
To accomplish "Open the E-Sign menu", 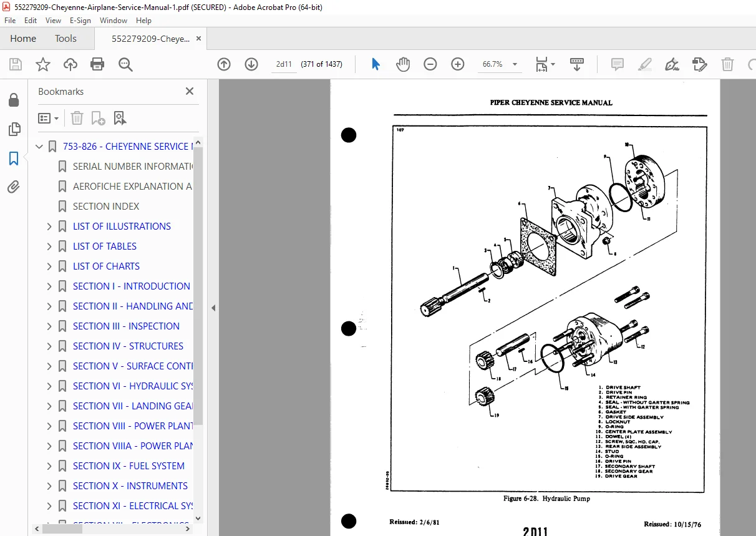I will (x=80, y=21).
